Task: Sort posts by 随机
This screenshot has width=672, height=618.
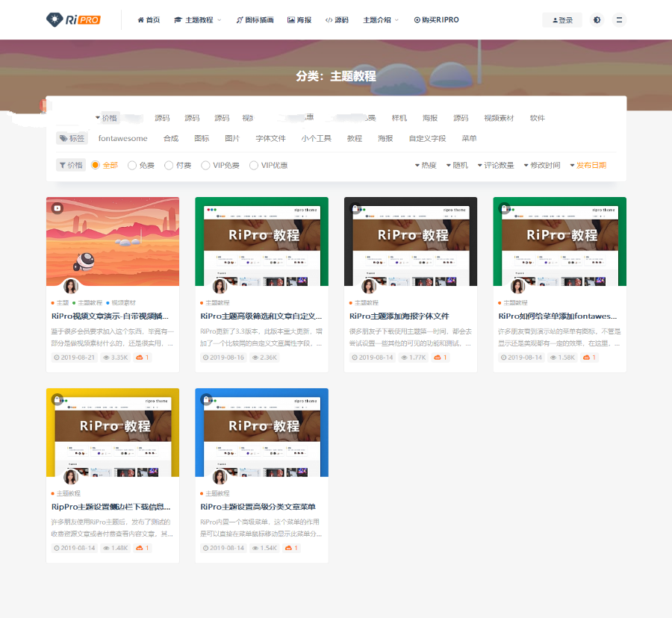Action: pos(457,165)
